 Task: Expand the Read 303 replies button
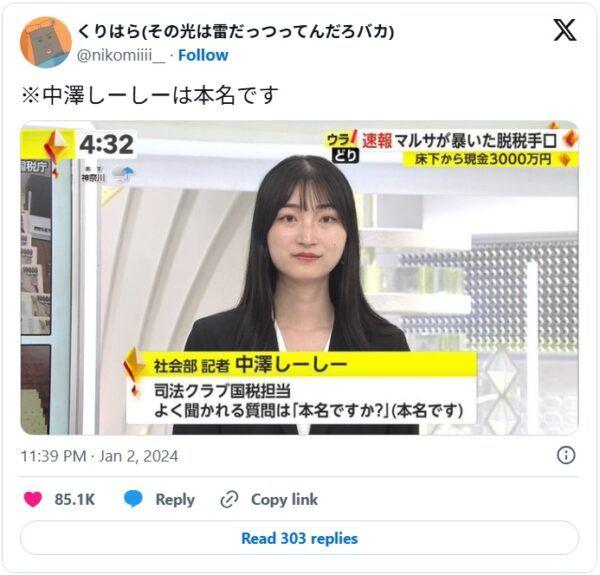(x=300, y=538)
